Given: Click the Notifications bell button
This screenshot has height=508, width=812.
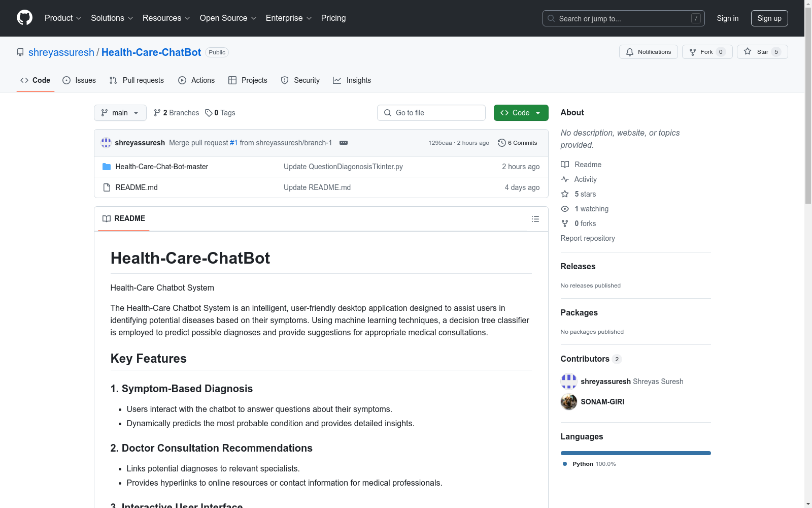Looking at the screenshot, I should pyautogui.click(x=648, y=52).
